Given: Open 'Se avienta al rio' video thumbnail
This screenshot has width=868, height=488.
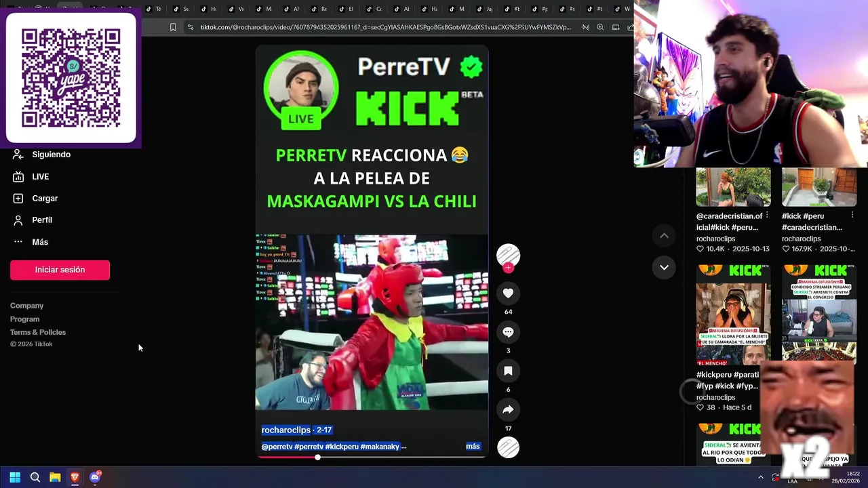Looking at the screenshot, I should (733, 445).
